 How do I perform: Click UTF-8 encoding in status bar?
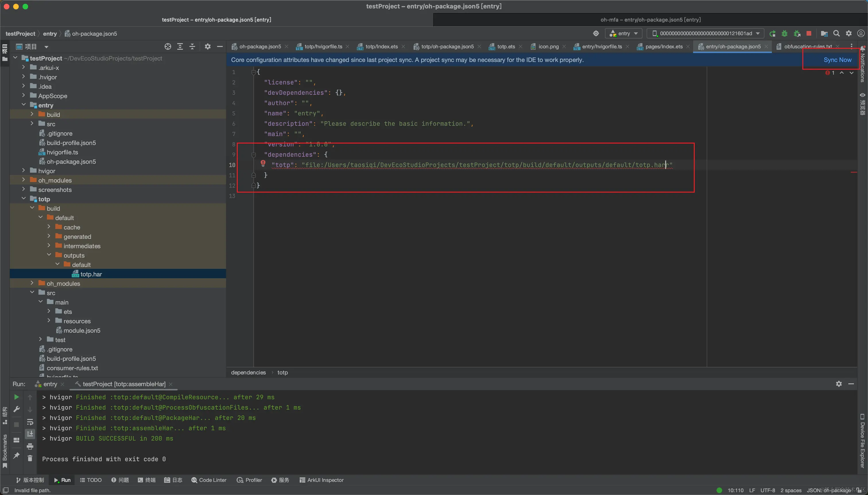tap(768, 490)
